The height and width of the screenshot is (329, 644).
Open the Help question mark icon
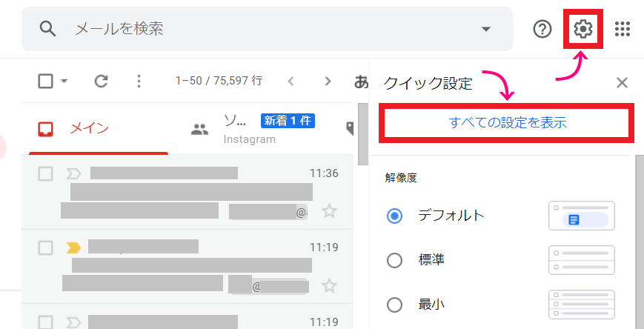pos(543,29)
